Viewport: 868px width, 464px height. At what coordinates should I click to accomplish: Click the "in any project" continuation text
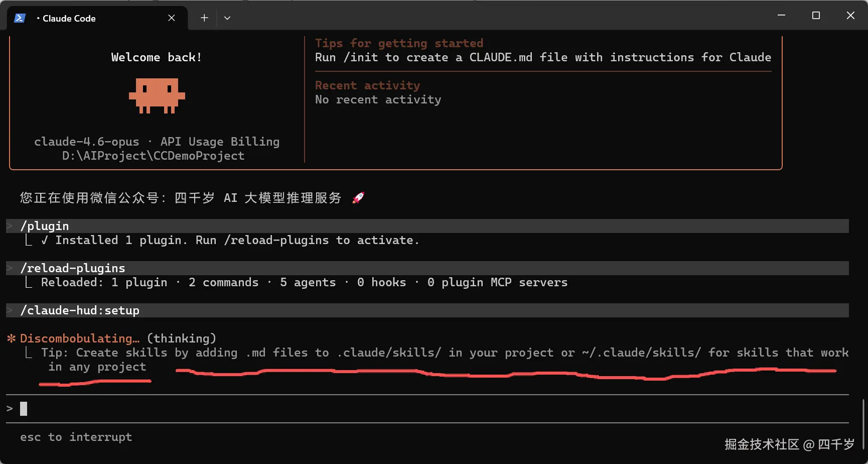pyautogui.click(x=97, y=367)
